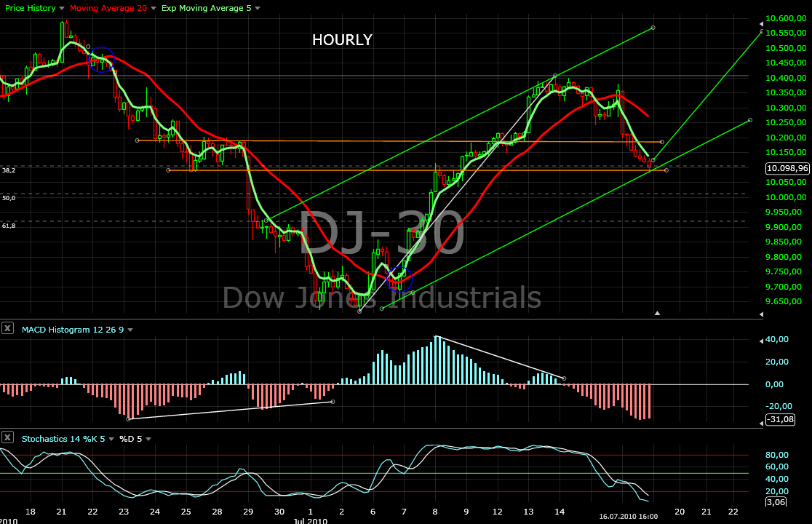Open the Moving Average 20 dropdown arrow
The height and width of the screenshot is (524, 812).
pyautogui.click(x=154, y=8)
